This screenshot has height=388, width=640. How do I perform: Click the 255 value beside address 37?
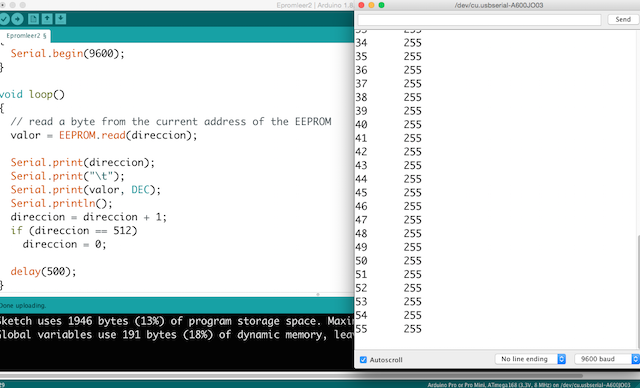point(413,84)
